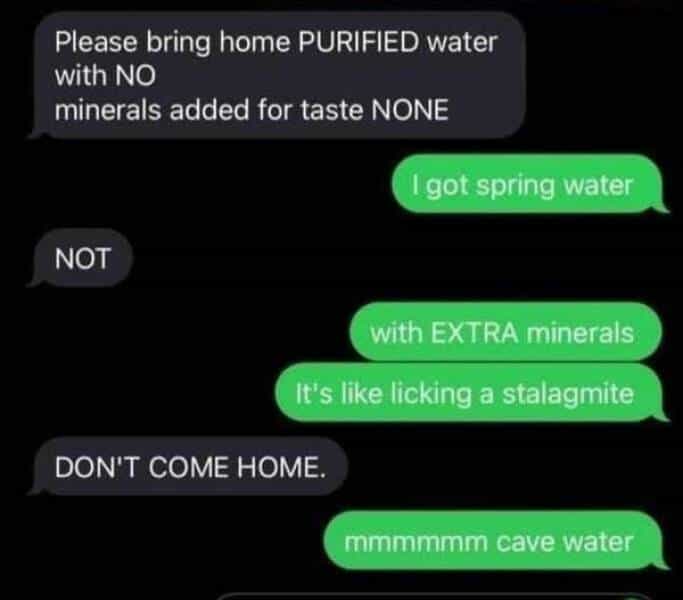Viewport: 683px width, 600px height.
Task: Click the word 'taste' in the first message
Action: pyautogui.click(x=332, y=109)
